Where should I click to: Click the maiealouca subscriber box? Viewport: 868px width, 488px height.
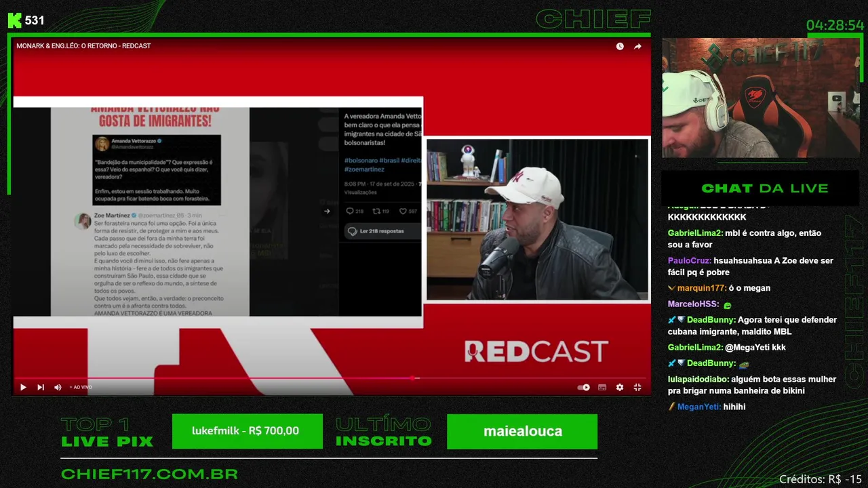click(x=522, y=431)
